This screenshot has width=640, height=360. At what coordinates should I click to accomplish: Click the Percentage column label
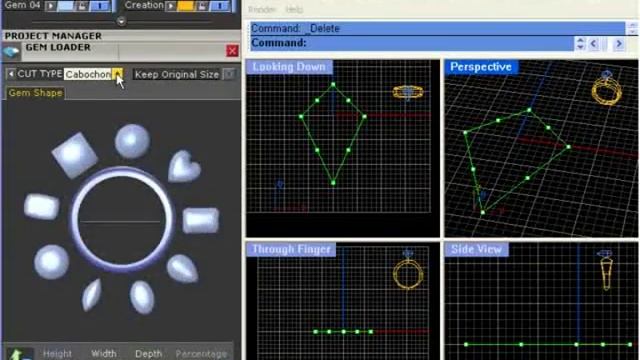coord(201,354)
